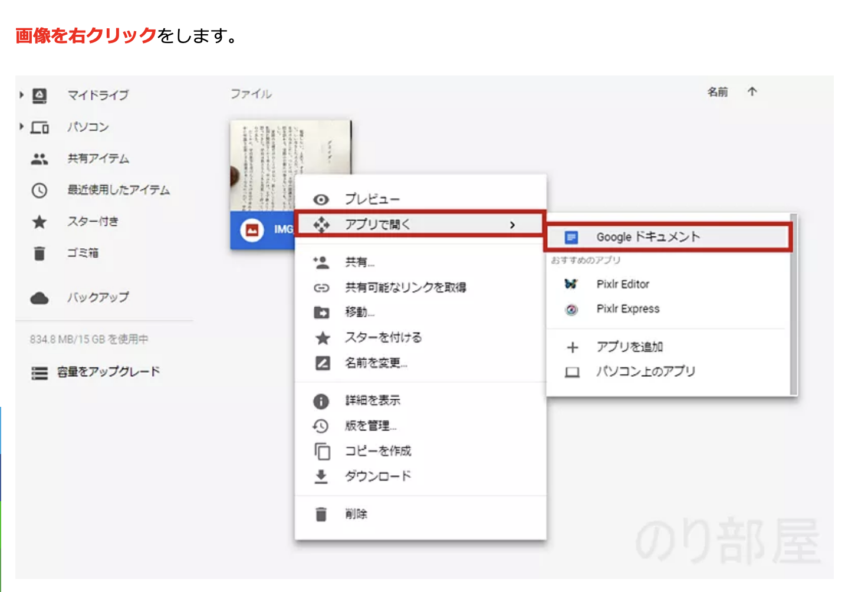
Task: Click the My Drive (マイドライブ) icon
Action: point(40,96)
